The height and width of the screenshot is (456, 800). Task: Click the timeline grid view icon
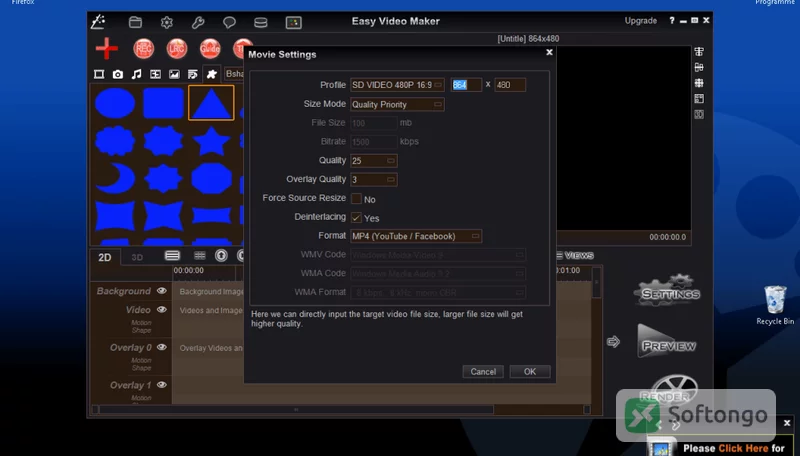tap(199, 256)
